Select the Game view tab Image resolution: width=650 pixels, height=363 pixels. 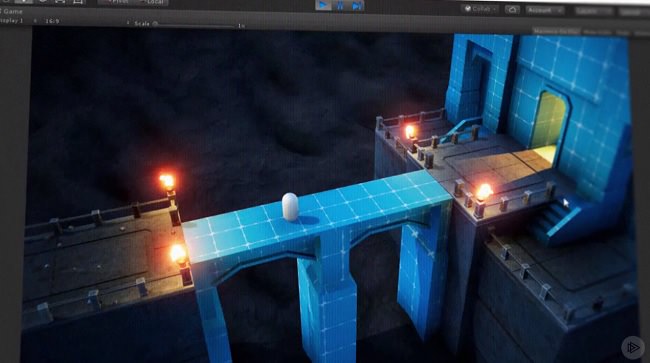pos(11,11)
